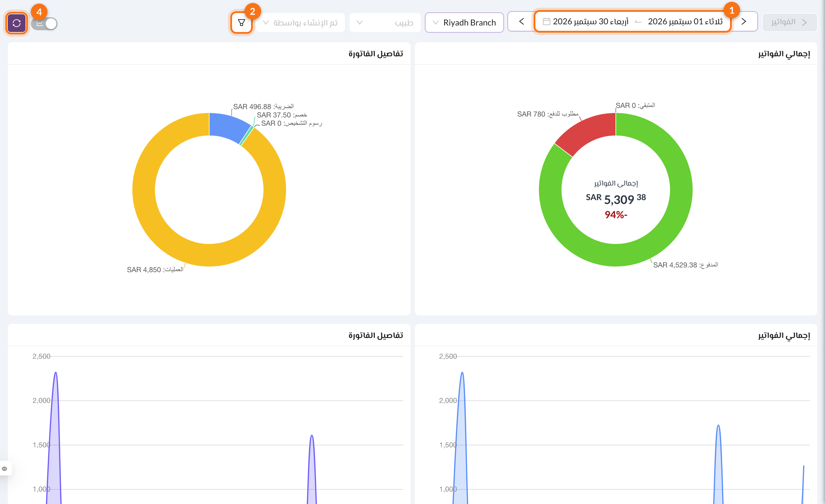825x504 pixels.
Task: Click the 'المتبقي: SAR 0' label
Action: [635, 105]
